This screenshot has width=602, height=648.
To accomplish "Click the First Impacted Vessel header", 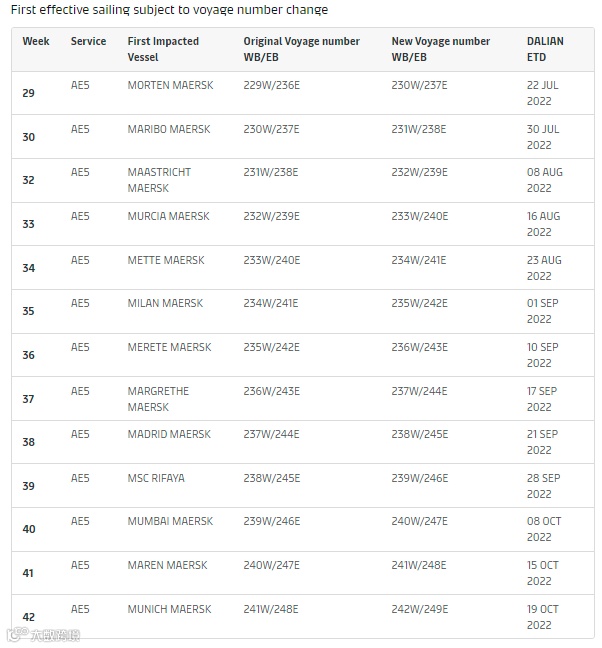I will tap(163, 49).
